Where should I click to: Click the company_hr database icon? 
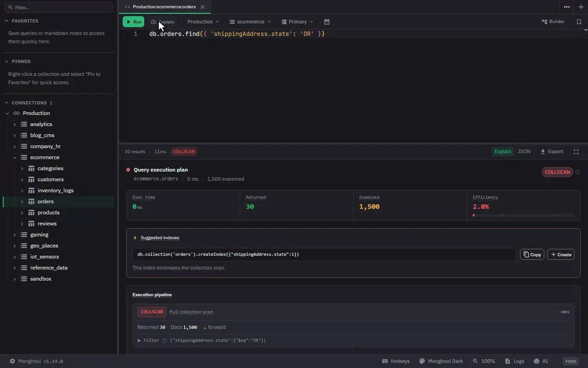tap(24, 146)
